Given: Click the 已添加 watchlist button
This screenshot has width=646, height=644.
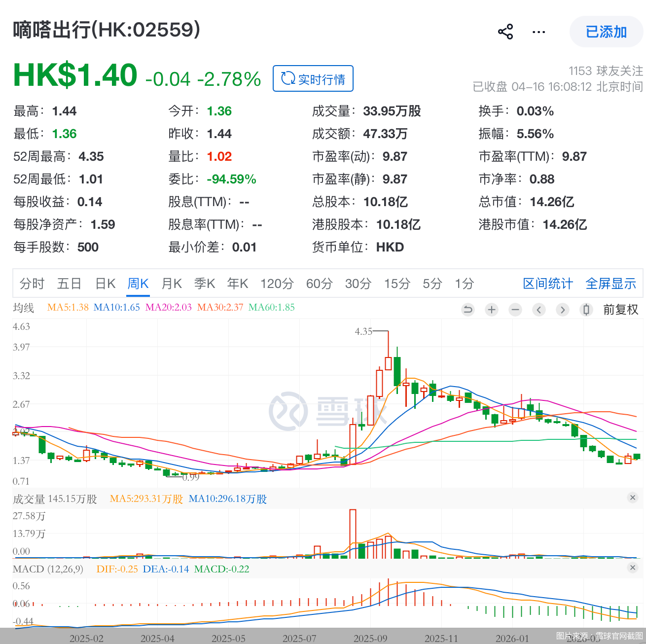Looking at the screenshot, I should [x=606, y=31].
